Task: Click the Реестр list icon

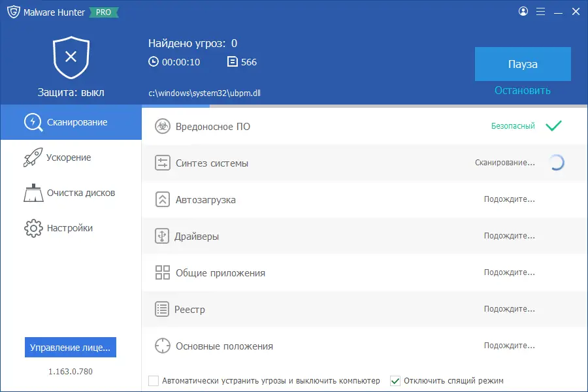Action: click(163, 310)
